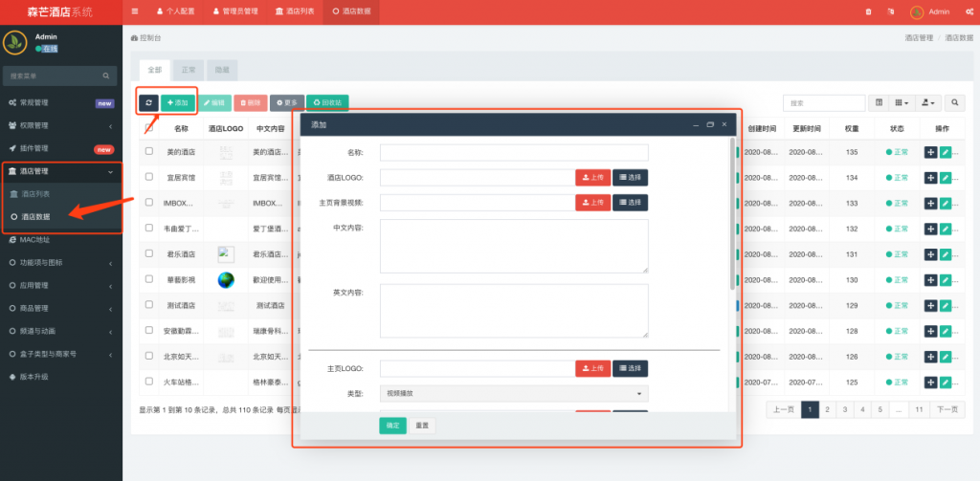Toggle the sidebar hamburger menu icon
This screenshot has height=481, width=980.
[135, 11]
